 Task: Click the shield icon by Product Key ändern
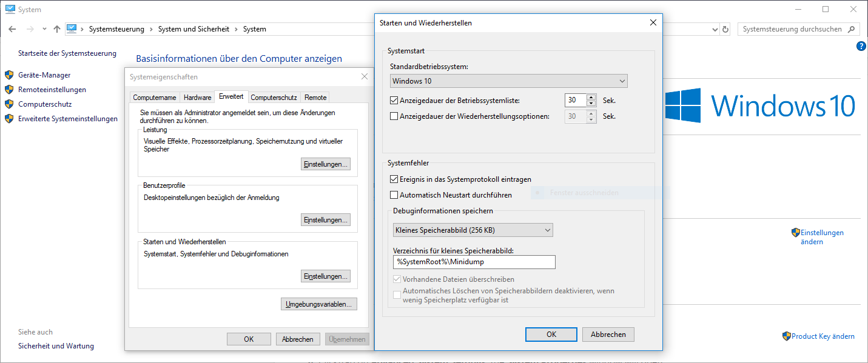(x=787, y=336)
